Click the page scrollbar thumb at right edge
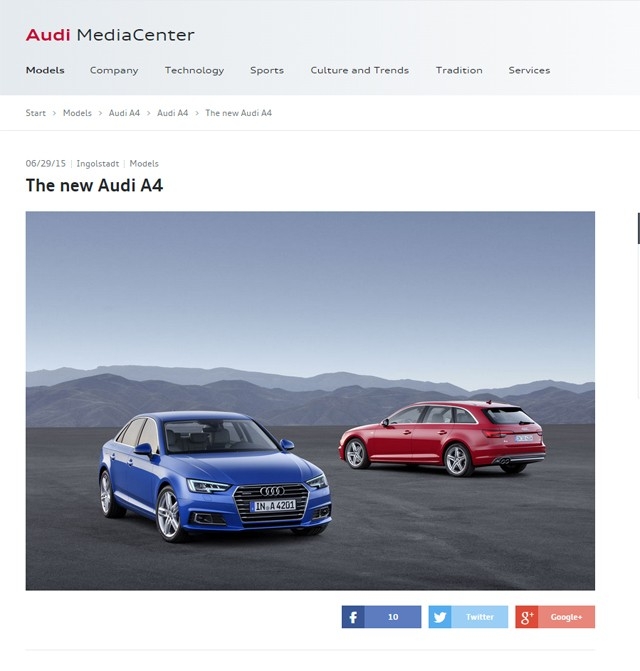The height and width of the screenshot is (671, 640). (x=638, y=228)
